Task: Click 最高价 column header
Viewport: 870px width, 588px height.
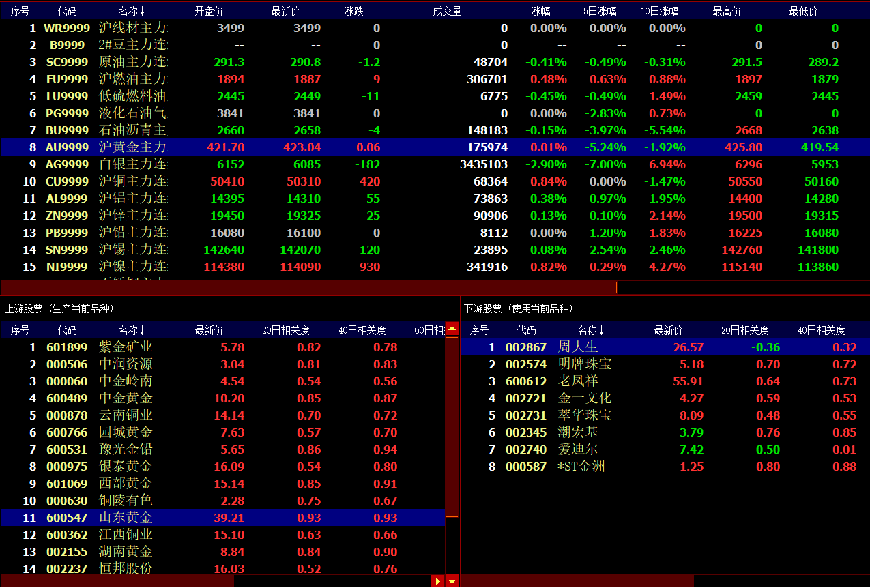Action: pos(727,12)
